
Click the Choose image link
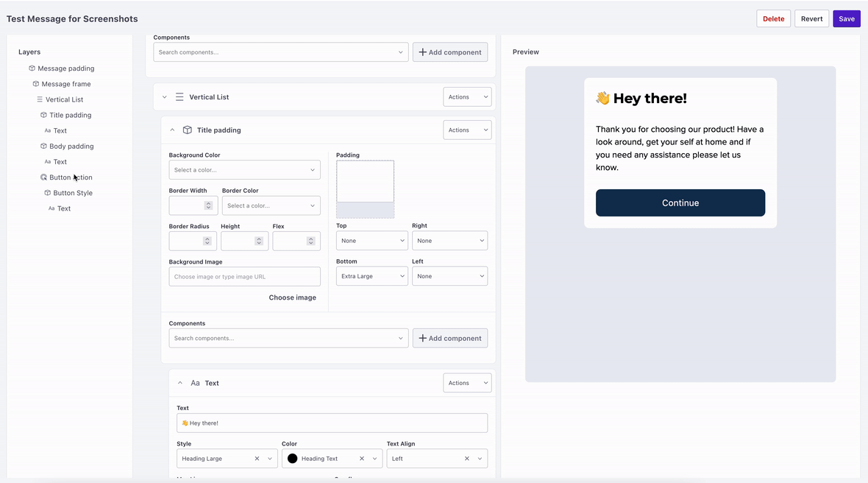pyautogui.click(x=292, y=297)
